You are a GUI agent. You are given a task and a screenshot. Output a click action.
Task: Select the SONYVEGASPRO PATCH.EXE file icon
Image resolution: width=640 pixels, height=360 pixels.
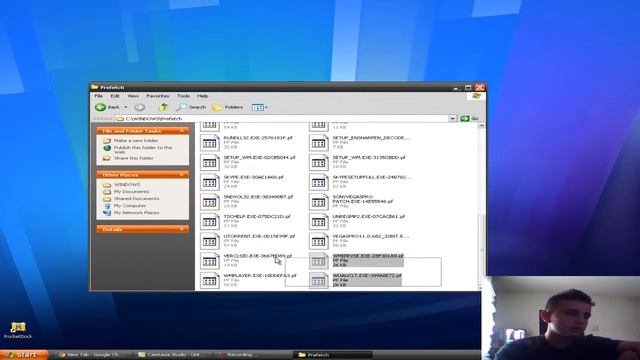[x=319, y=202]
